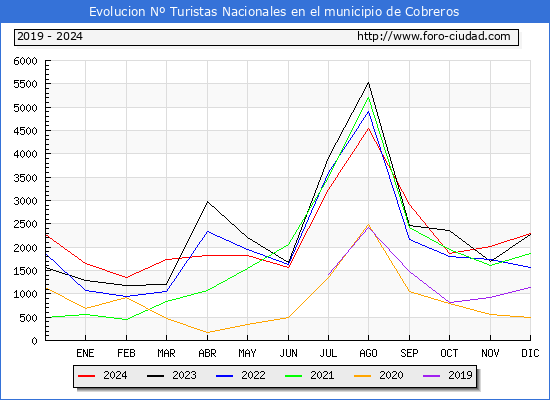This screenshot has height=400, width=550.
Task: Click the ABR month label
Action: pyautogui.click(x=207, y=353)
